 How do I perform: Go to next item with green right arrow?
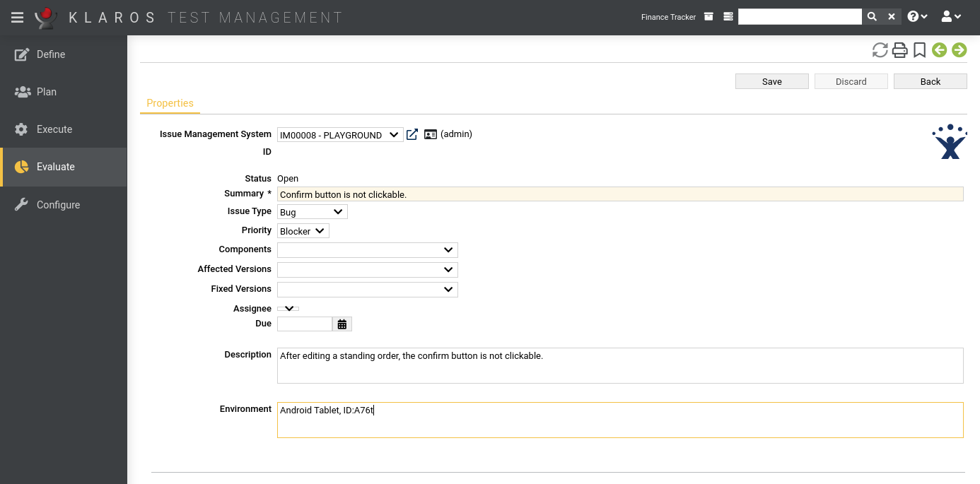point(959,50)
